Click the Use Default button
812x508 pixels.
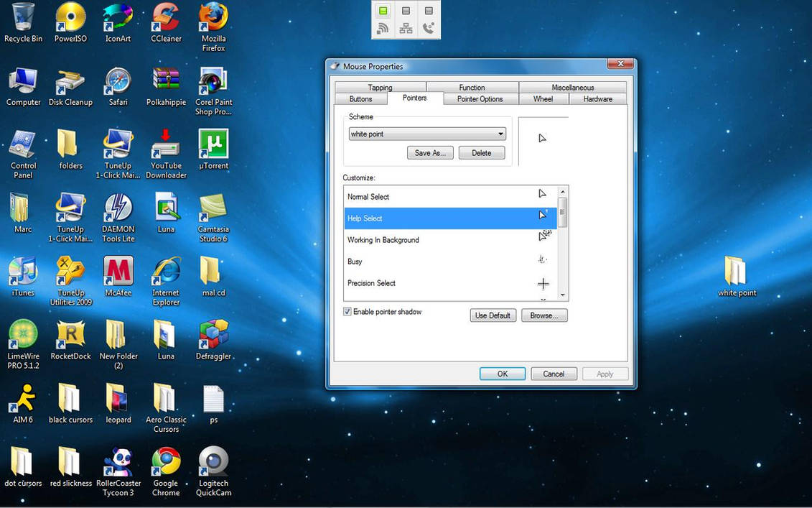493,315
